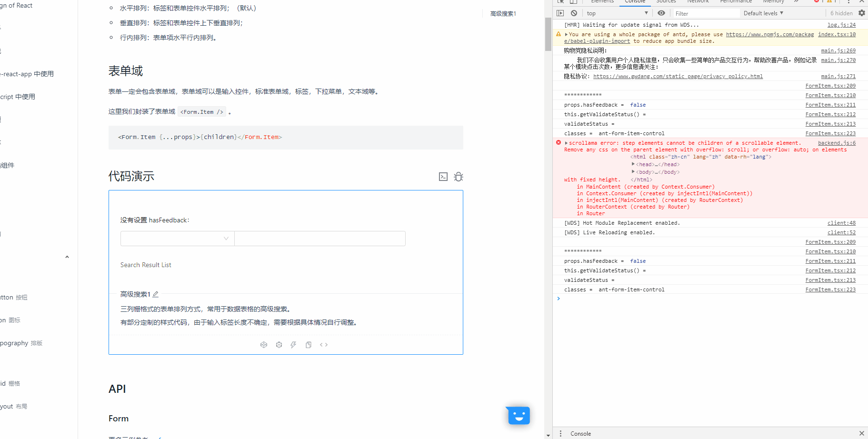
Task: Open the gwdang privacy policy link
Action: (x=678, y=76)
